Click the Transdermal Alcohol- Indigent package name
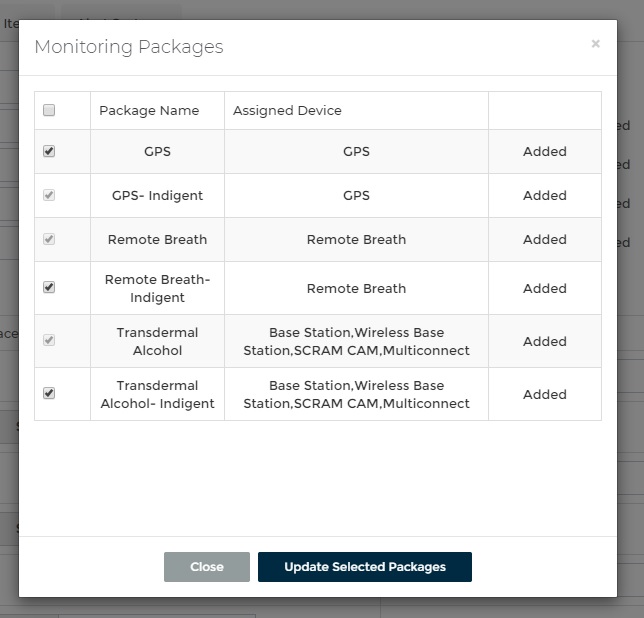644x618 pixels. coord(157,394)
